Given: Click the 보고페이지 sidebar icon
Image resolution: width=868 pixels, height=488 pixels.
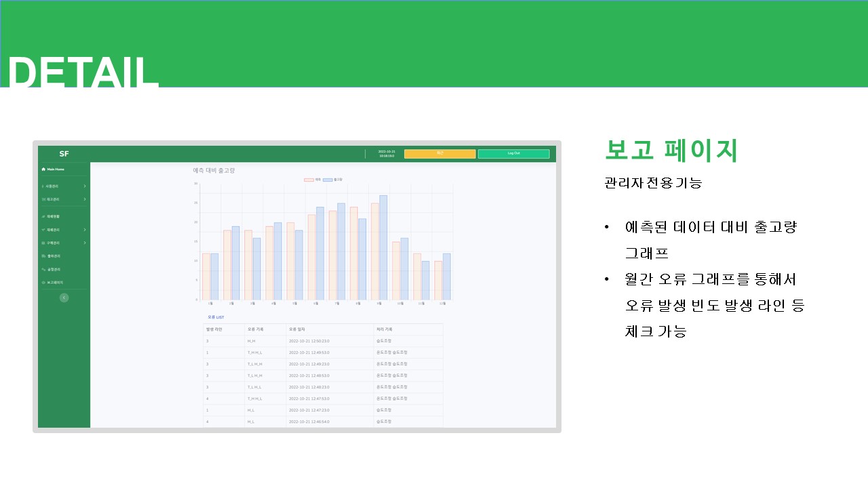Looking at the screenshot, I should point(43,283).
